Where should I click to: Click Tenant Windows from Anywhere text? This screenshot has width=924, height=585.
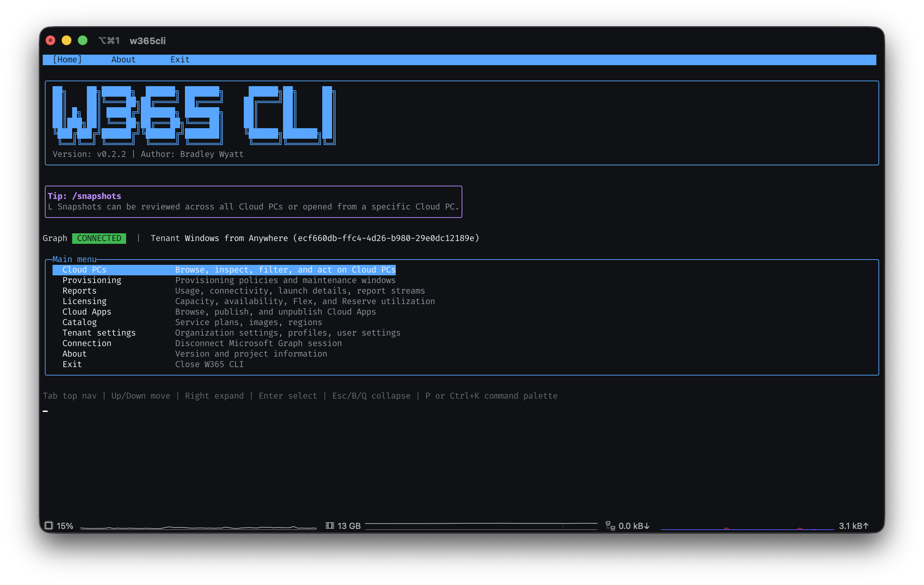tap(219, 238)
